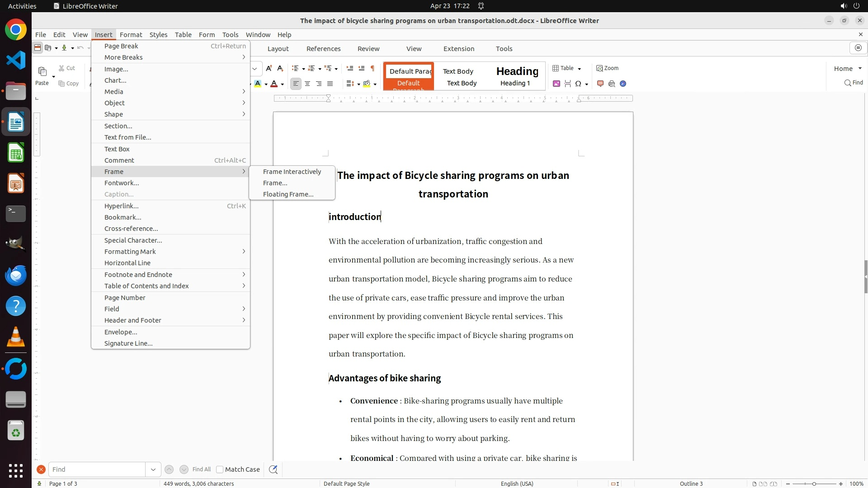Insert image using toolbar picture icon

[x=557, y=84]
